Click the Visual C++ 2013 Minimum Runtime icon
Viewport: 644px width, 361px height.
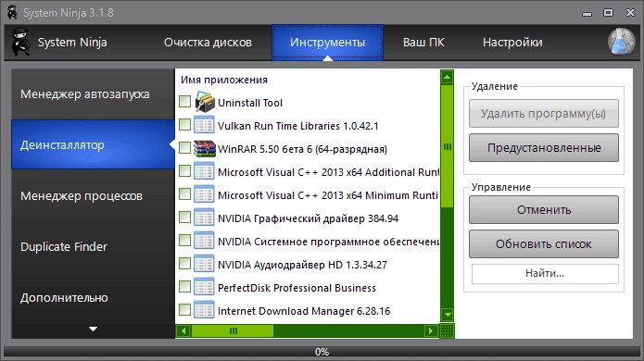click(204, 195)
